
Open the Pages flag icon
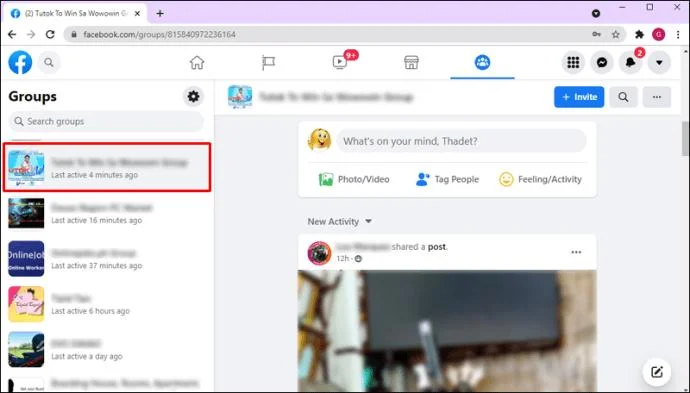pos(268,62)
